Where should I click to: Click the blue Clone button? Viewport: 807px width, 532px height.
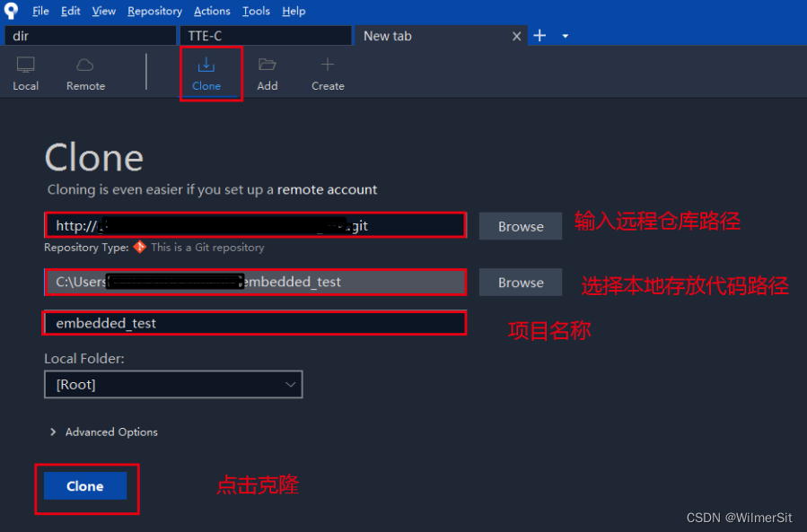coord(85,485)
